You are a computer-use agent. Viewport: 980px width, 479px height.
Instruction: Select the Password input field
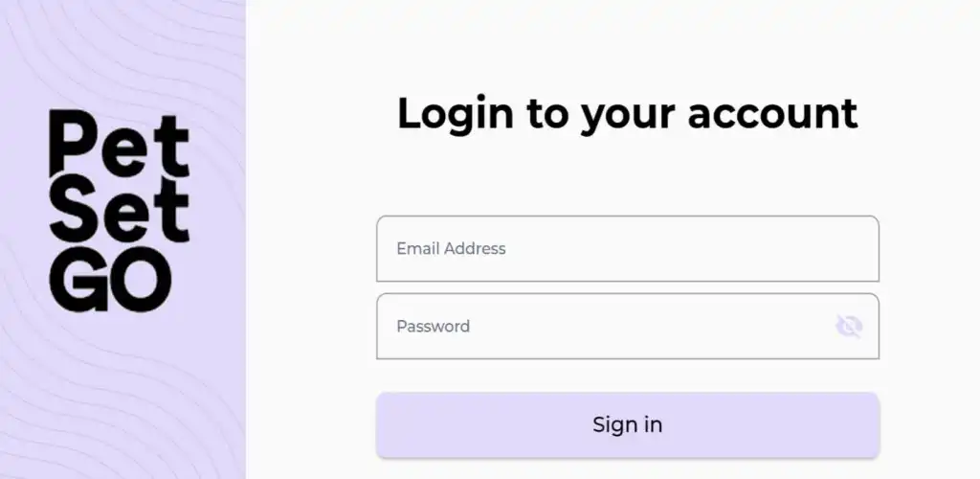click(x=628, y=327)
